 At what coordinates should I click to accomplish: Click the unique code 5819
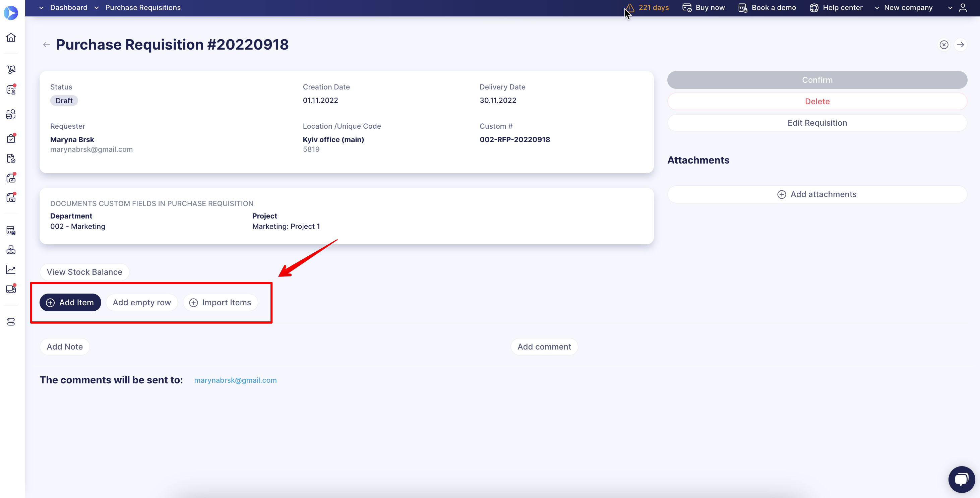point(311,149)
